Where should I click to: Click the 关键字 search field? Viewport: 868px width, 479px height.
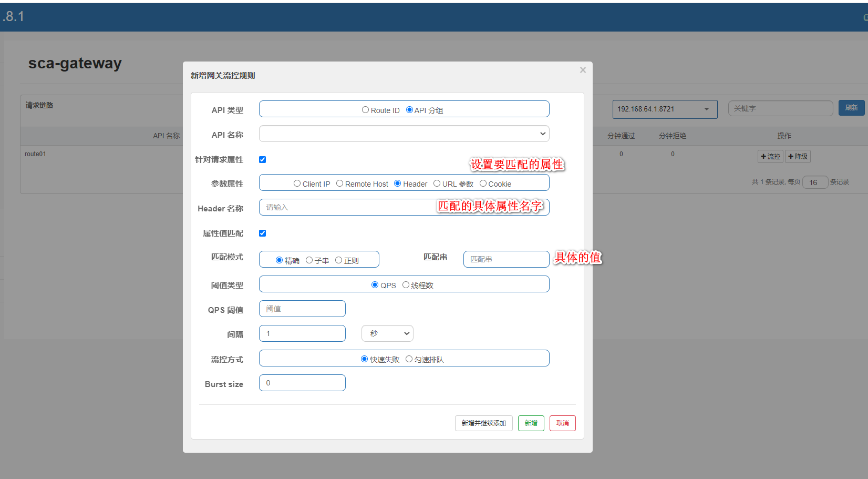[x=781, y=108]
